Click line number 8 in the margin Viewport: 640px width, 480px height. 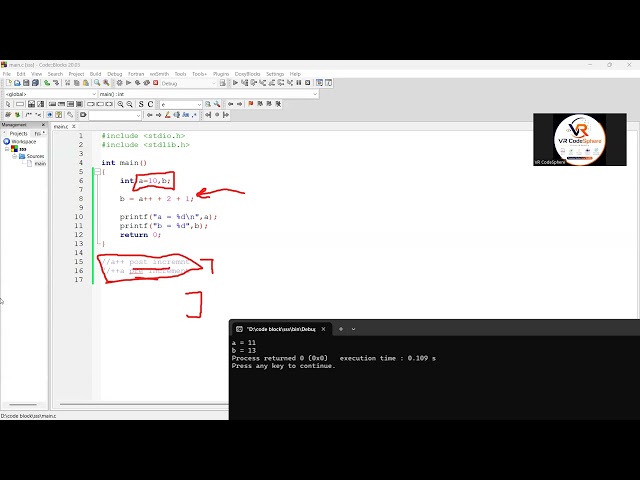pos(80,199)
